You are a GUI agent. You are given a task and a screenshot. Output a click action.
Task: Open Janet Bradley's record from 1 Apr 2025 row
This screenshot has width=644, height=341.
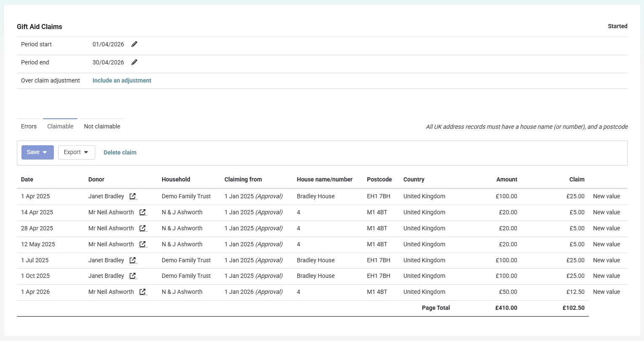(x=133, y=196)
